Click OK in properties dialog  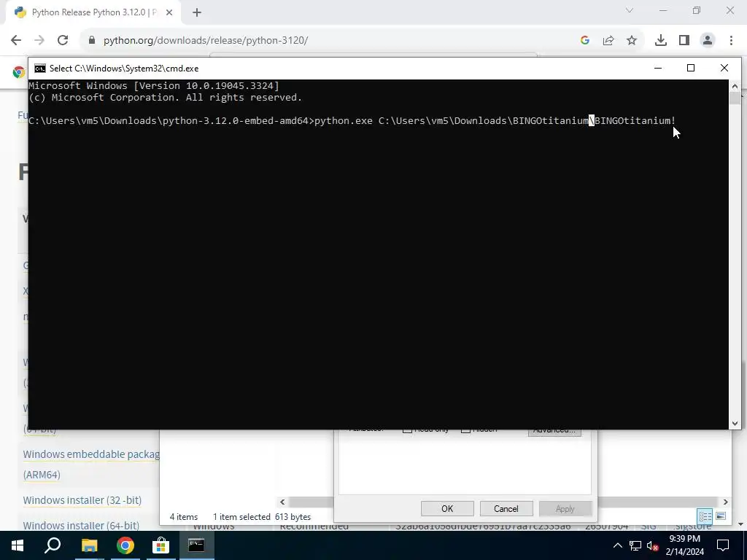pyautogui.click(x=447, y=508)
